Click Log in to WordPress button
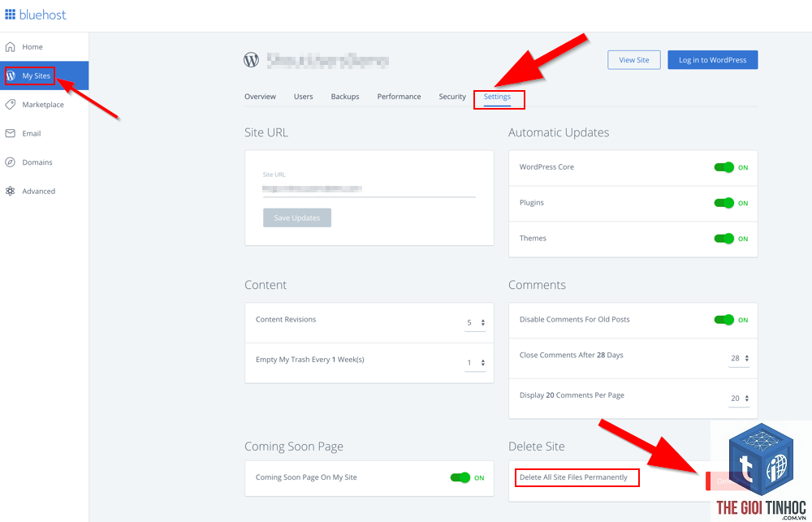This screenshot has height=522, width=812. click(x=713, y=60)
